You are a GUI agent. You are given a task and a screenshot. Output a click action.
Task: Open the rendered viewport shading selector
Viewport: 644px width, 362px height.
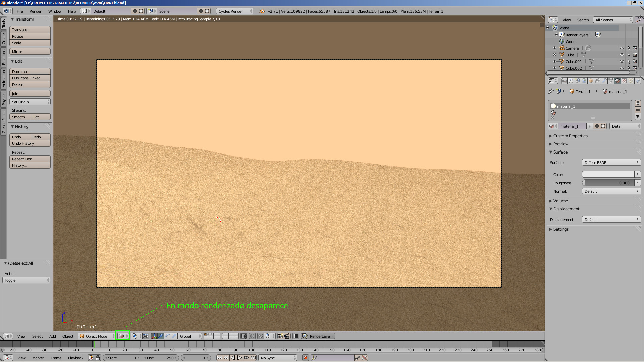(123, 336)
